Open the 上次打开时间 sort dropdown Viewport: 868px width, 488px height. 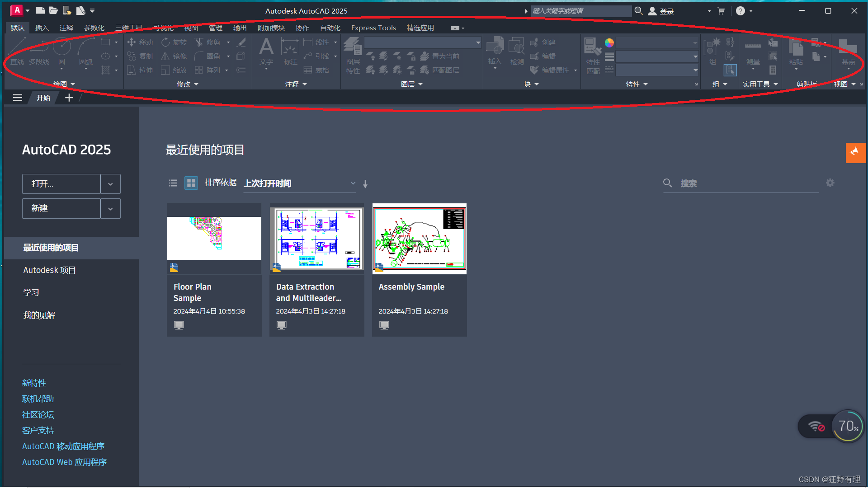(300, 183)
